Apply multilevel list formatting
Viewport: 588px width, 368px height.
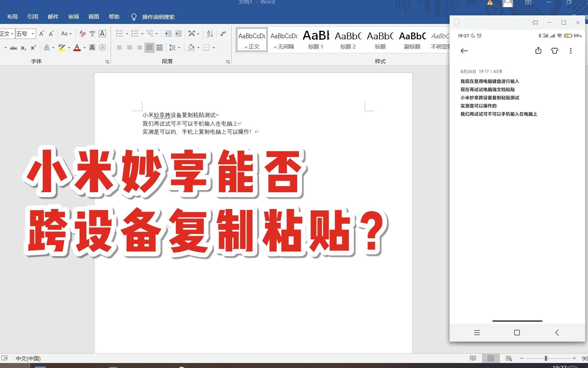coord(150,34)
